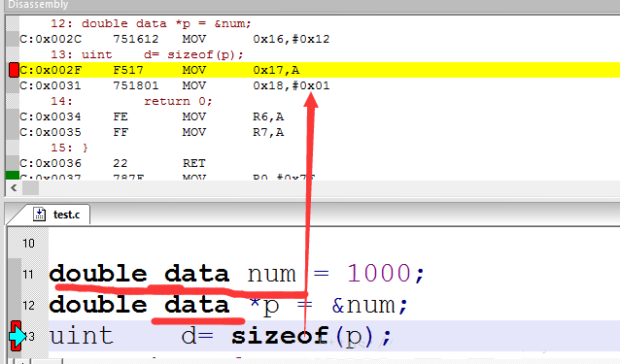Click red breakpoint marker at C:0x002F
The height and width of the screenshot is (364, 620).
[14, 70]
